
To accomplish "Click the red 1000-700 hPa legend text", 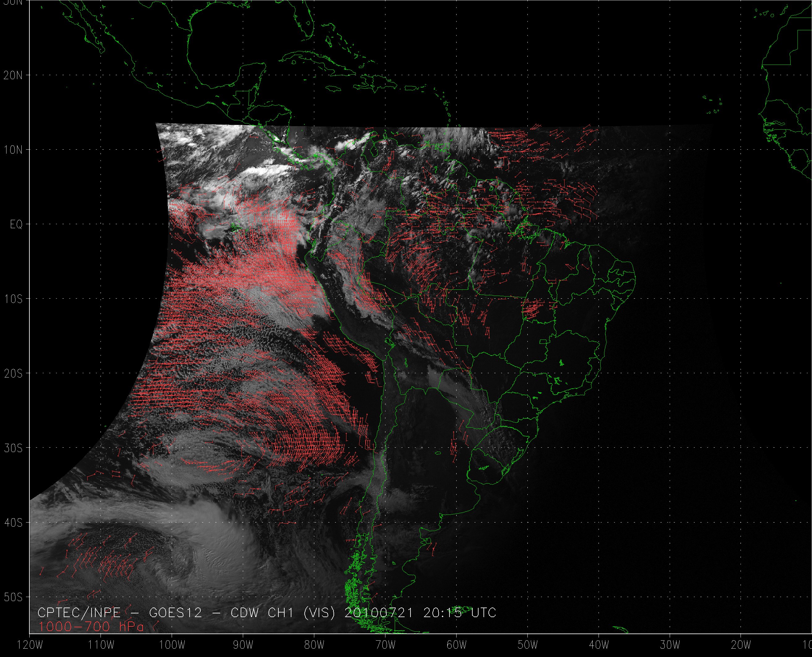I will pos(91,627).
